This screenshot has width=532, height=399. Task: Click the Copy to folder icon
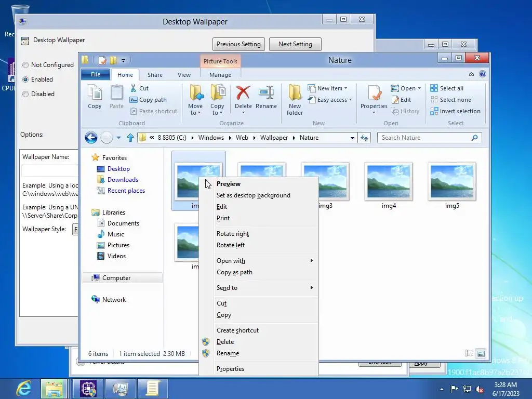point(218,92)
